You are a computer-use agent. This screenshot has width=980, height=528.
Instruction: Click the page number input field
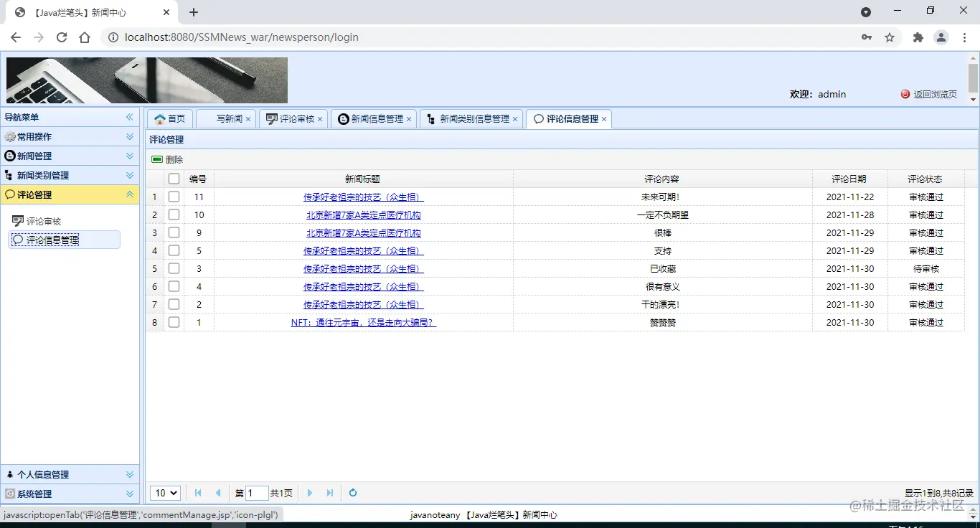tap(256, 493)
